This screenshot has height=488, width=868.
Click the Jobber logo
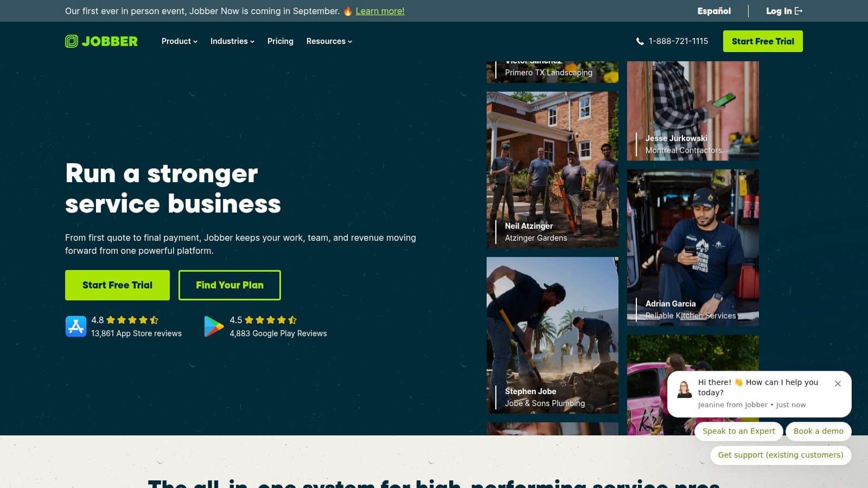[x=101, y=41]
